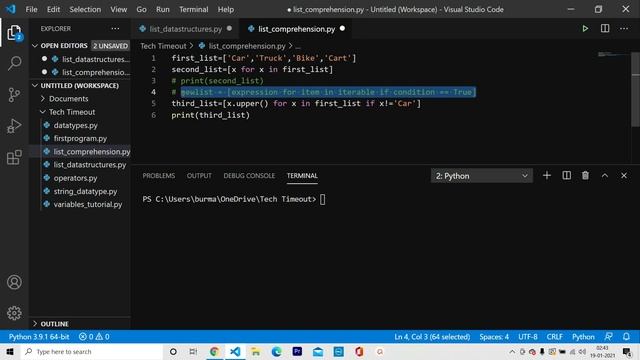Open the Search view in activity bar
Screen dimensions: 640x360
14,63
